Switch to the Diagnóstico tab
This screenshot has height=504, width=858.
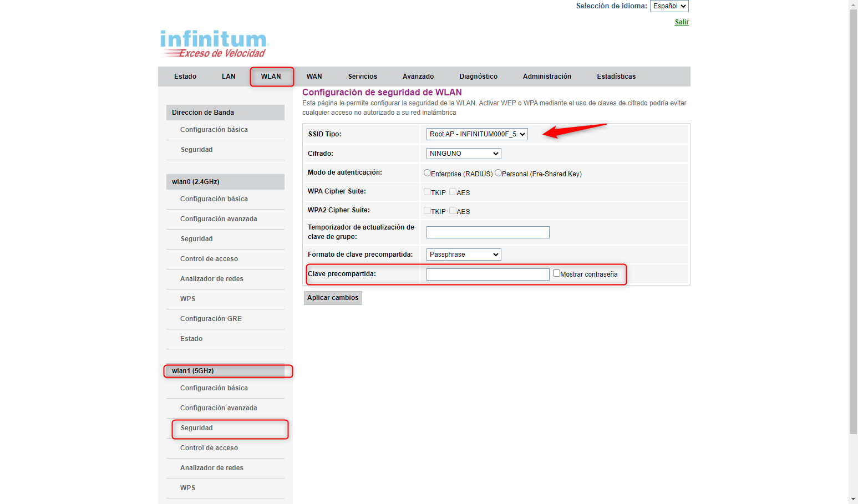click(478, 77)
